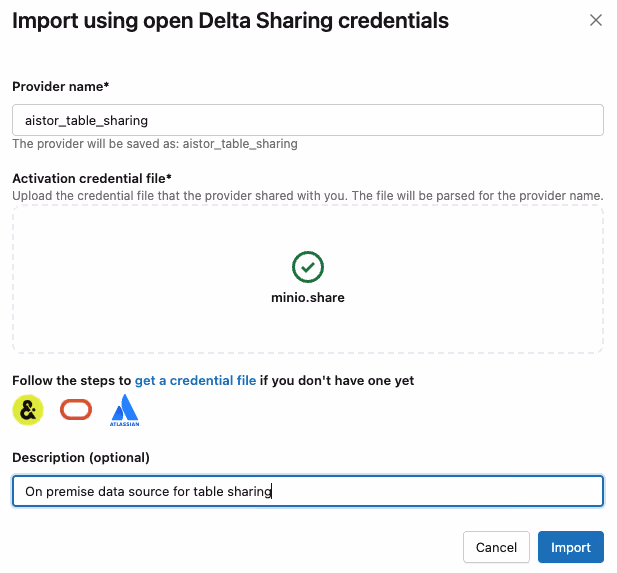Click the provider saved-as hint text

(x=155, y=144)
